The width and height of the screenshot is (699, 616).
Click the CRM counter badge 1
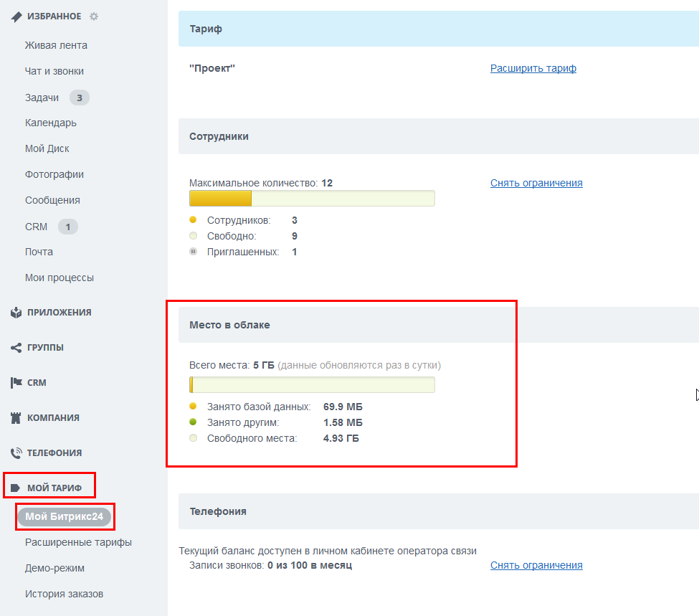coord(68,227)
